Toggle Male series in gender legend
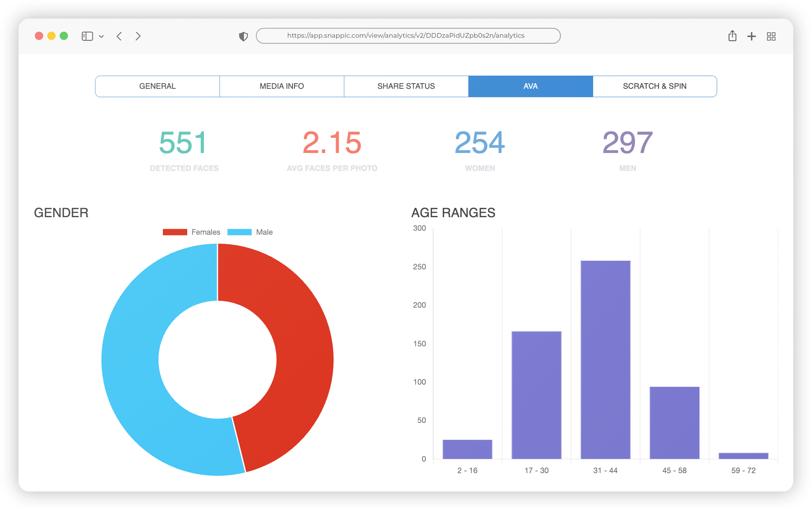Image resolution: width=812 pixels, height=510 pixels. coord(264,232)
